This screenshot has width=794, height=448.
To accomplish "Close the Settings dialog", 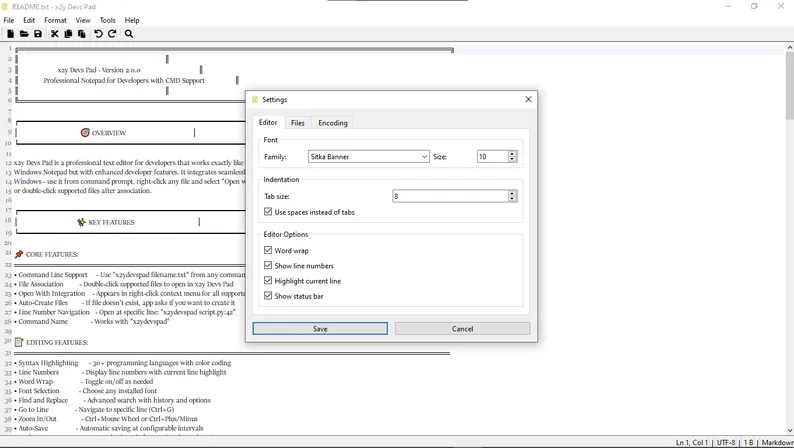I will [528, 99].
